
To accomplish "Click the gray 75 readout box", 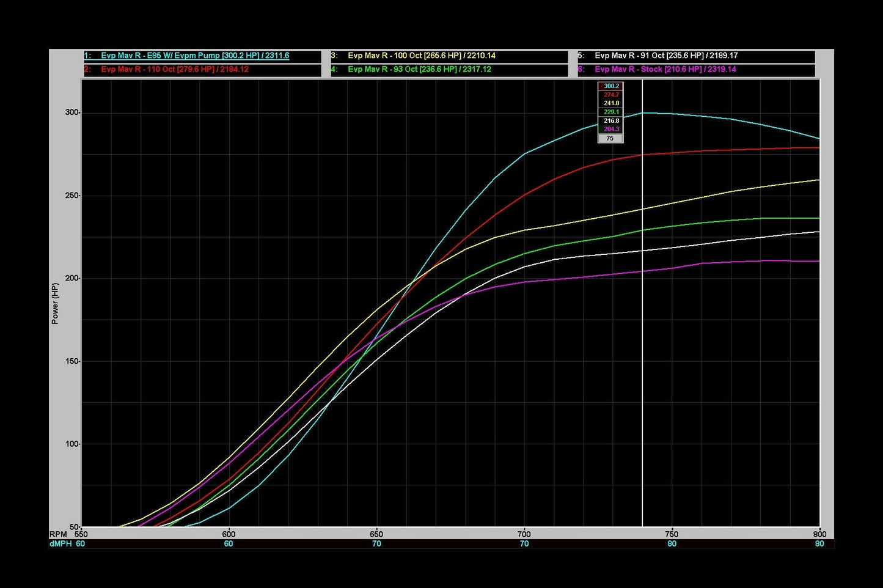I will [x=610, y=139].
